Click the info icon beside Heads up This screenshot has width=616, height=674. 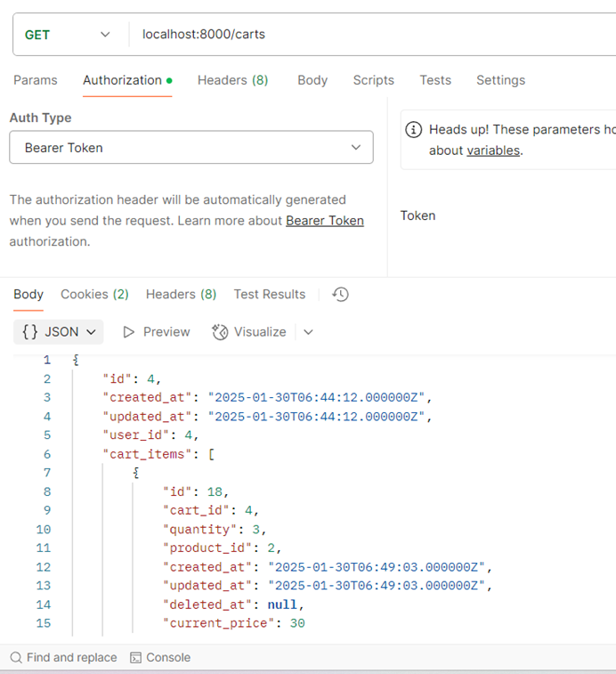tap(414, 130)
